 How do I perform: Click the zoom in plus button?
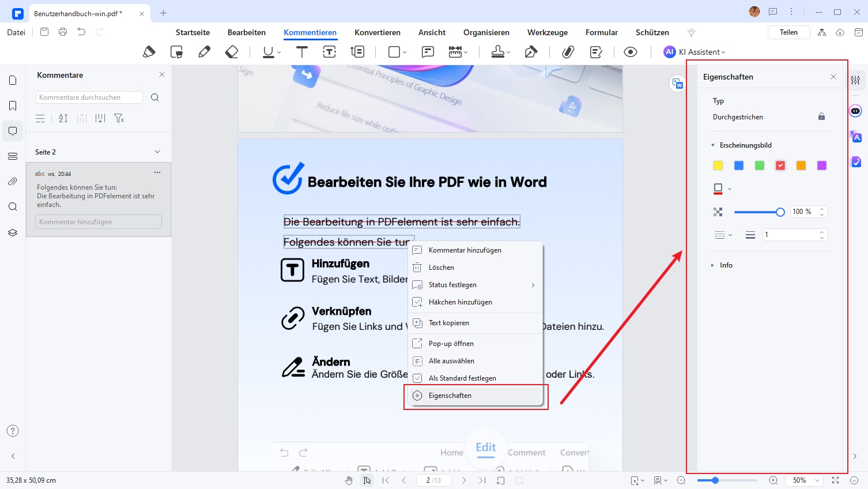click(773, 480)
